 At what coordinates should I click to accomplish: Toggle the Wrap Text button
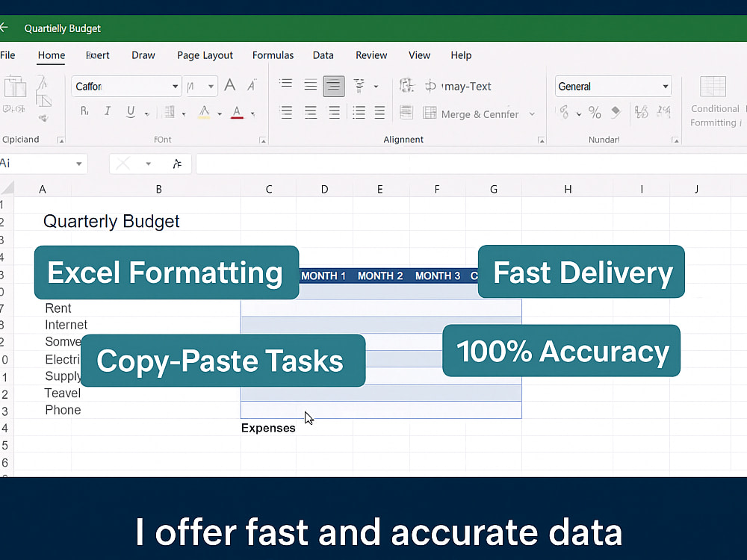[457, 86]
